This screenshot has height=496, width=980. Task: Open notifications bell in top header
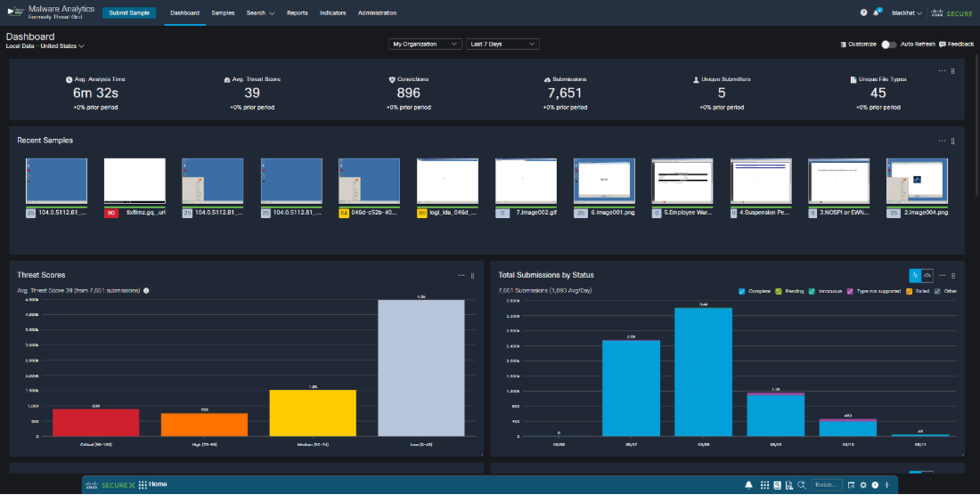coord(876,13)
